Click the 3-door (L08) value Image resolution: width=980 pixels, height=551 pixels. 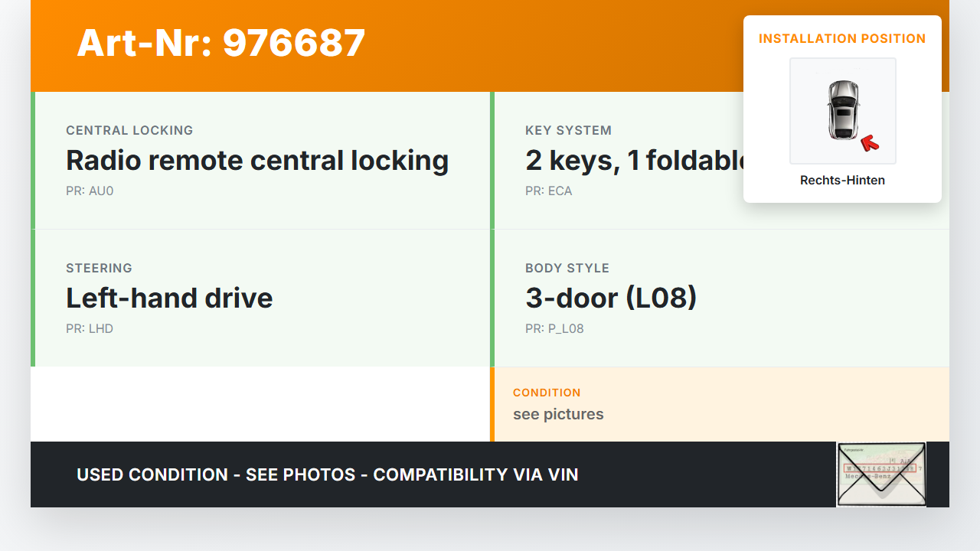tap(611, 298)
